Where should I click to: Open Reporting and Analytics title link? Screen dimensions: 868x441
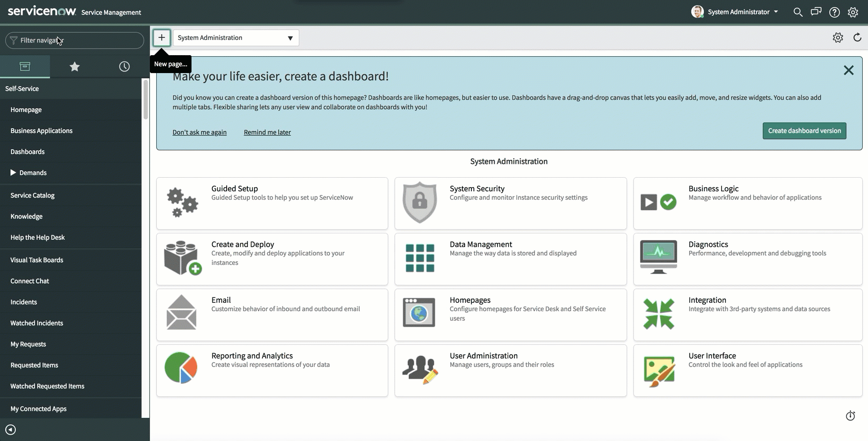pos(252,356)
